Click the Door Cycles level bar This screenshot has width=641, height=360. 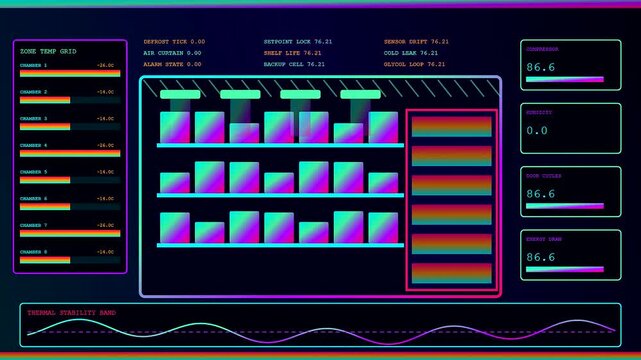[565, 206]
